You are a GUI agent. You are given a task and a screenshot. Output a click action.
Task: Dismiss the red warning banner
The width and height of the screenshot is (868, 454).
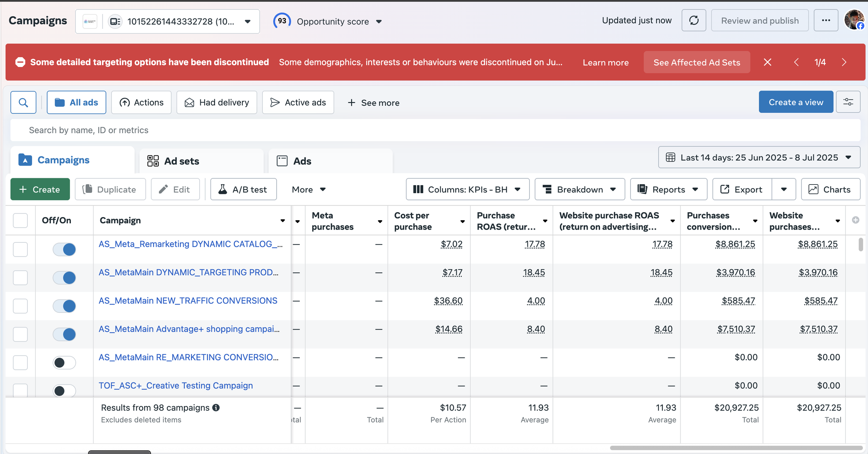(x=767, y=62)
